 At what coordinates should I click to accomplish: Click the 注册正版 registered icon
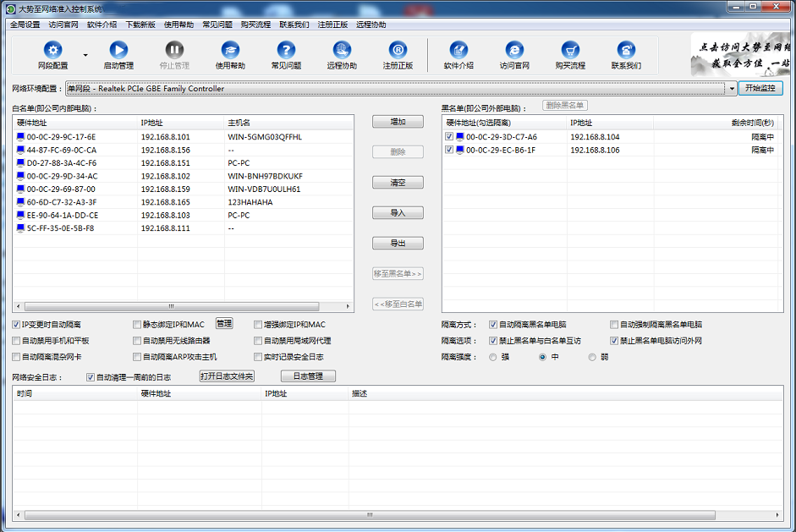click(x=398, y=50)
